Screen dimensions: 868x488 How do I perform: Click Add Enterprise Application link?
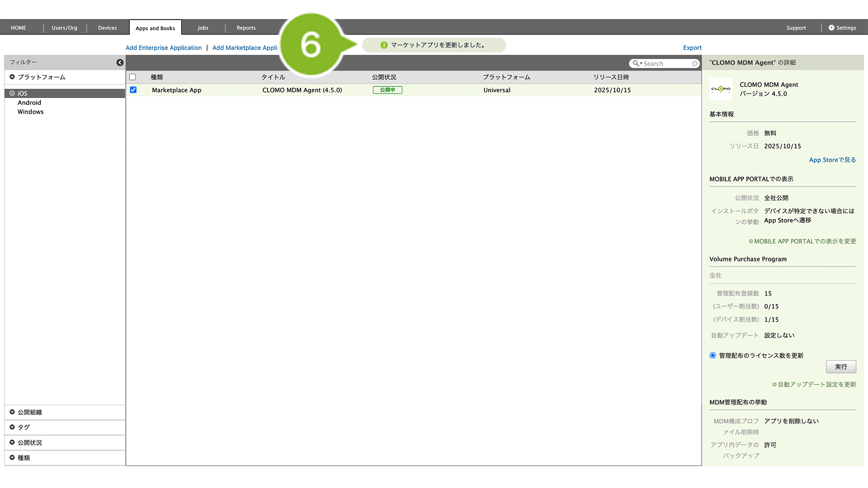point(164,48)
